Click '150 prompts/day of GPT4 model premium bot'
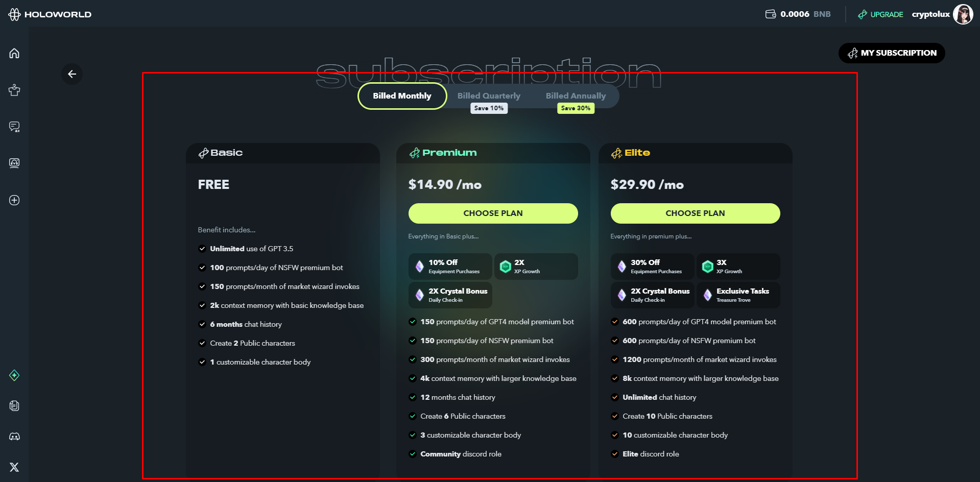Viewport: 980px width, 482px height. tap(497, 322)
